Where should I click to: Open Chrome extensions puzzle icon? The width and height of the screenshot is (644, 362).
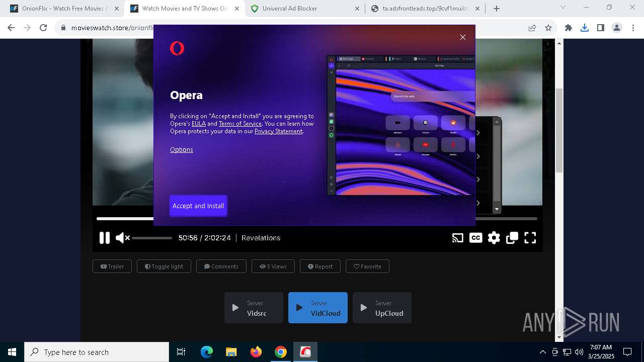tap(569, 28)
